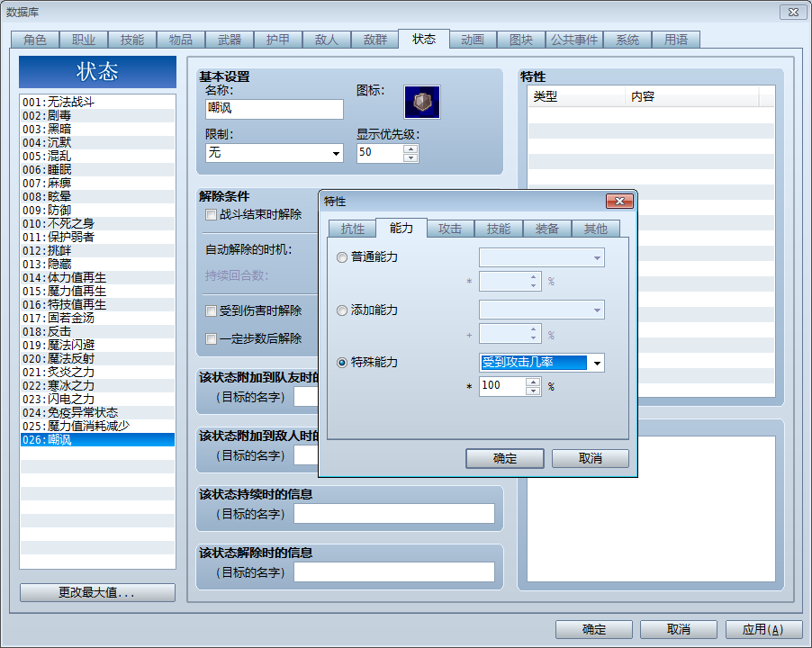Open the 物品 tab
Screen dimensions: 812x648
click(181, 40)
